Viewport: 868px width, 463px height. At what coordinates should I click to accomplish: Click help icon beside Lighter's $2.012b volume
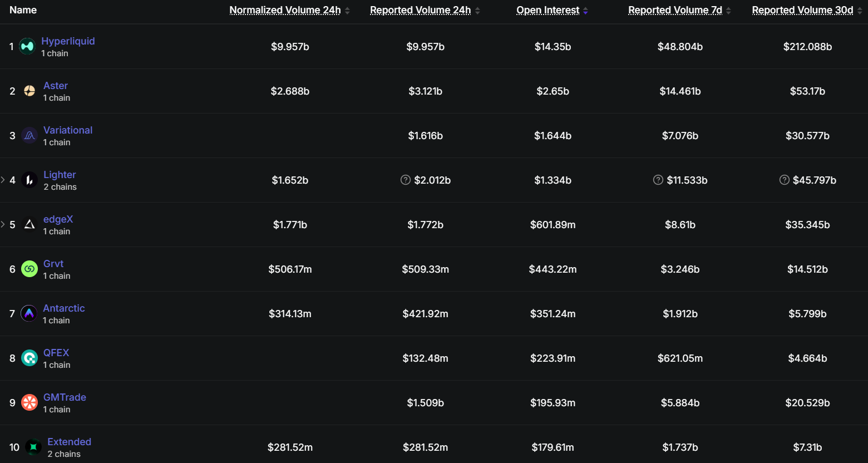pos(406,180)
